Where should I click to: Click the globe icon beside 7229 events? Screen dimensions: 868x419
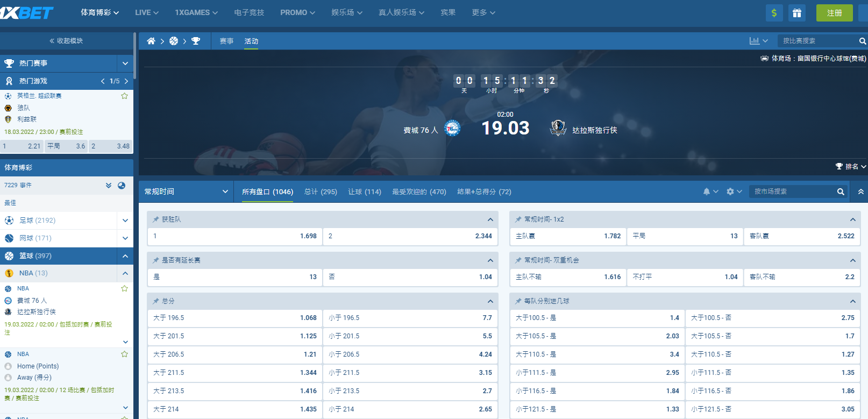click(x=122, y=185)
